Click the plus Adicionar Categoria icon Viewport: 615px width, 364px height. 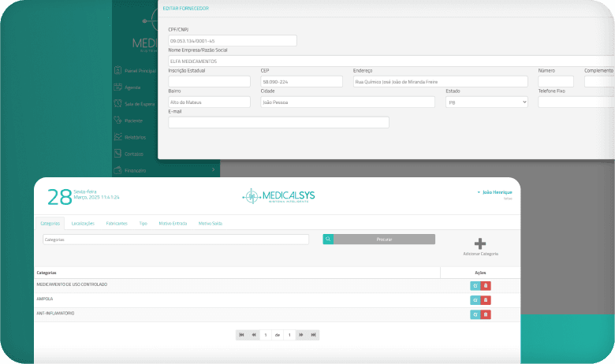(x=480, y=243)
